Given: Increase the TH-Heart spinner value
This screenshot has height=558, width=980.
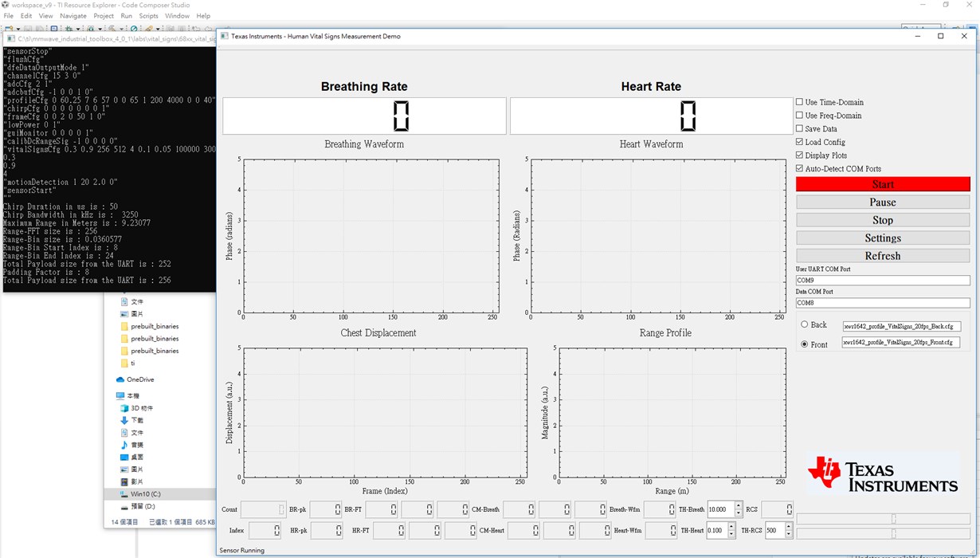Looking at the screenshot, I should click(731, 526).
